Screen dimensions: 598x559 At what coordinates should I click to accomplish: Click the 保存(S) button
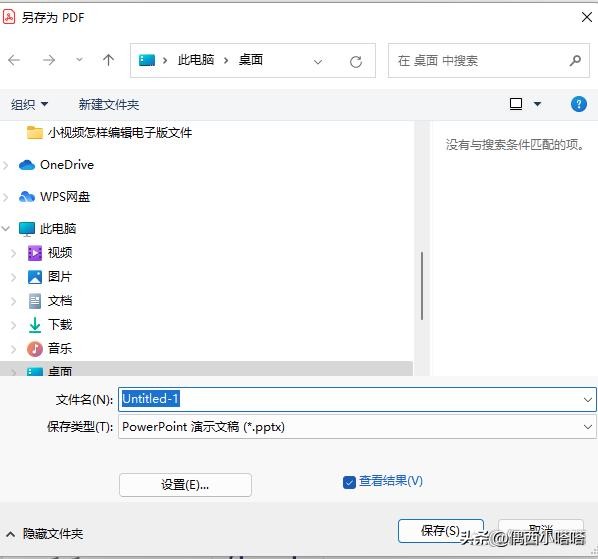[x=441, y=531]
